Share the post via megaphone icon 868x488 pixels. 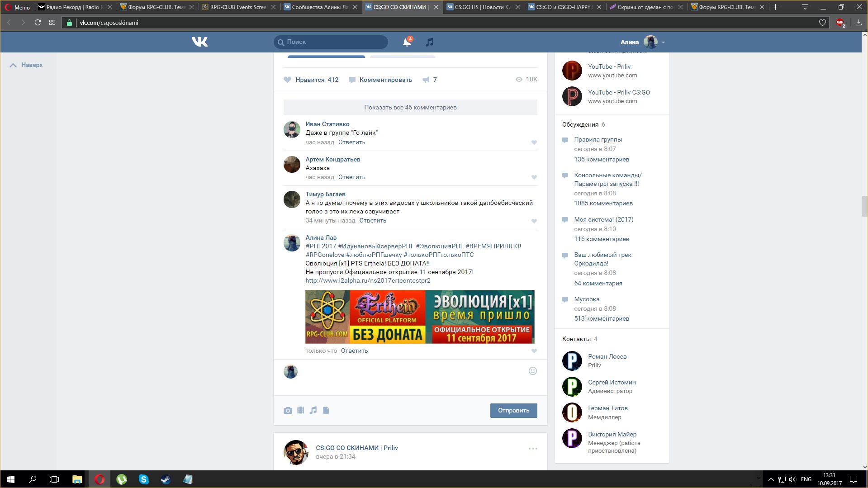tap(426, 80)
